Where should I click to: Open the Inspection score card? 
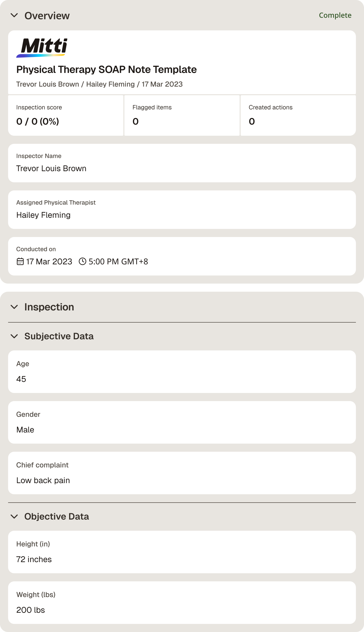point(66,115)
